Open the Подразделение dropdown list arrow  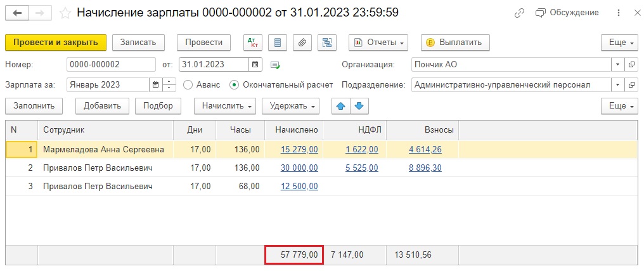(618, 85)
